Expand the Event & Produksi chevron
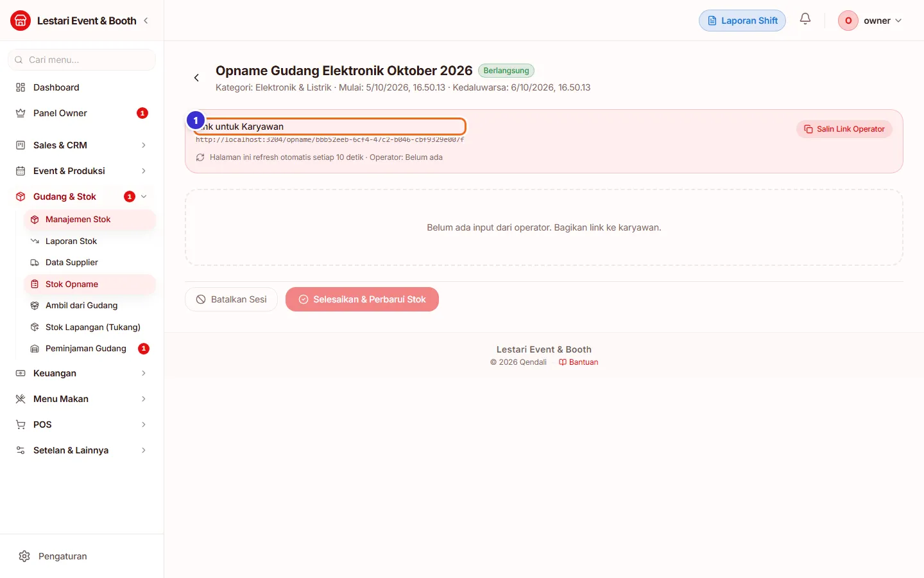 (144, 171)
